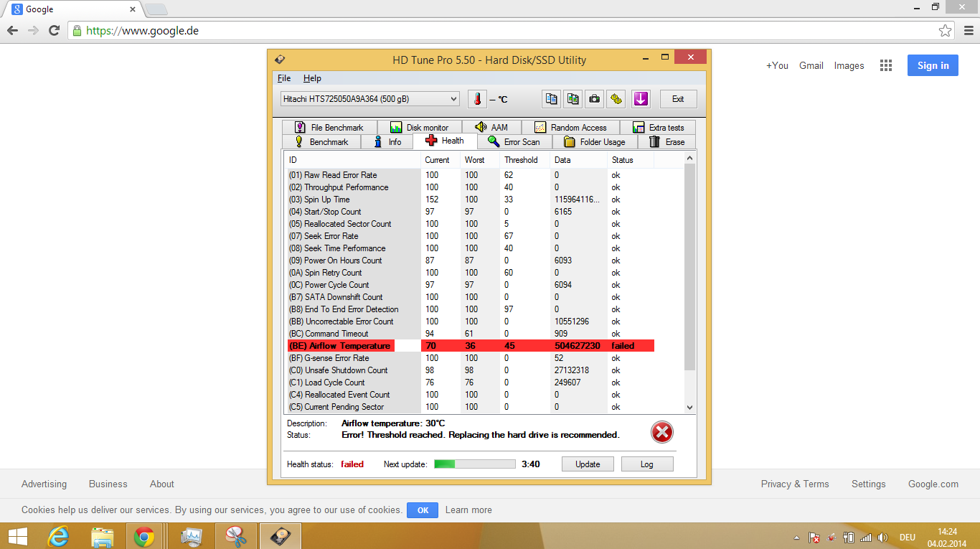980x549 pixels.
Task: Select the Load Cycle Count row
Action: click(x=471, y=383)
